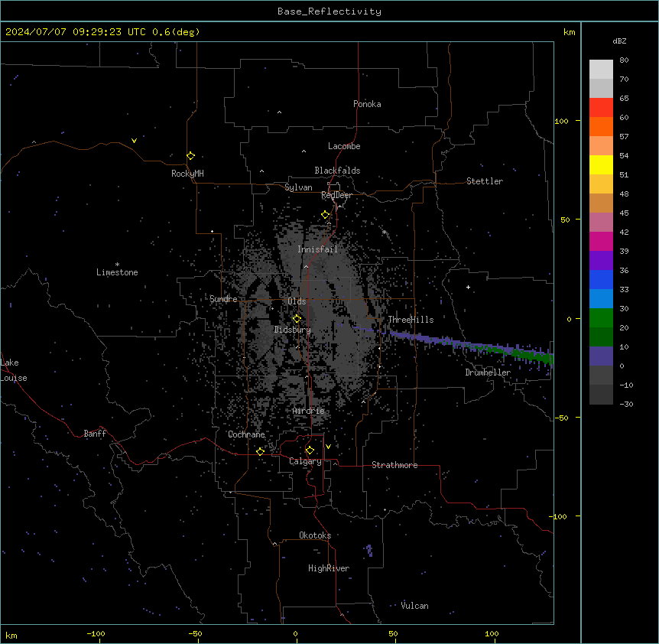Viewport: 659px width, 644px height.
Task: Click the Airdrie label
Action: point(309,411)
